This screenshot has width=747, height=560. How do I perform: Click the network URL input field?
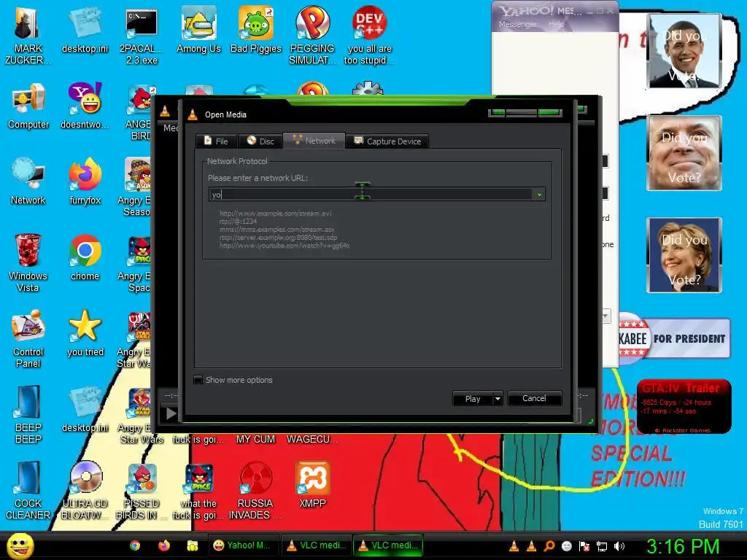(371, 194)
